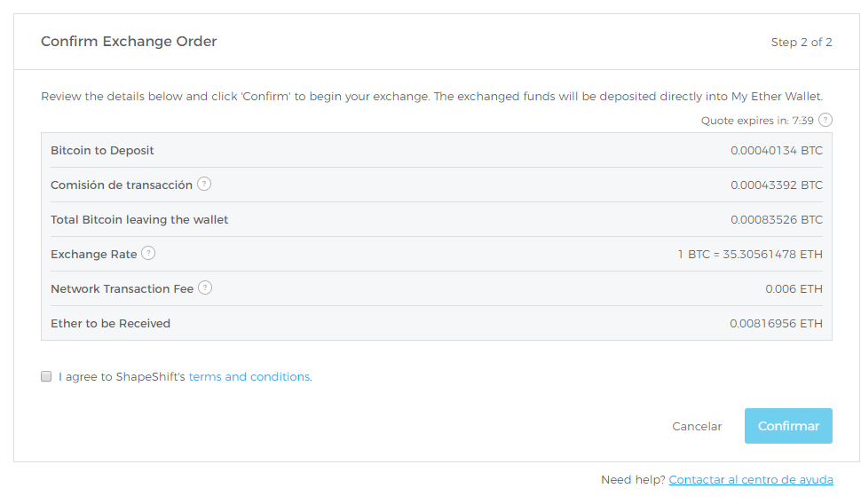861x504 pixels.
Task: Click the Ether to be Received amount
Action: [776, 323]
